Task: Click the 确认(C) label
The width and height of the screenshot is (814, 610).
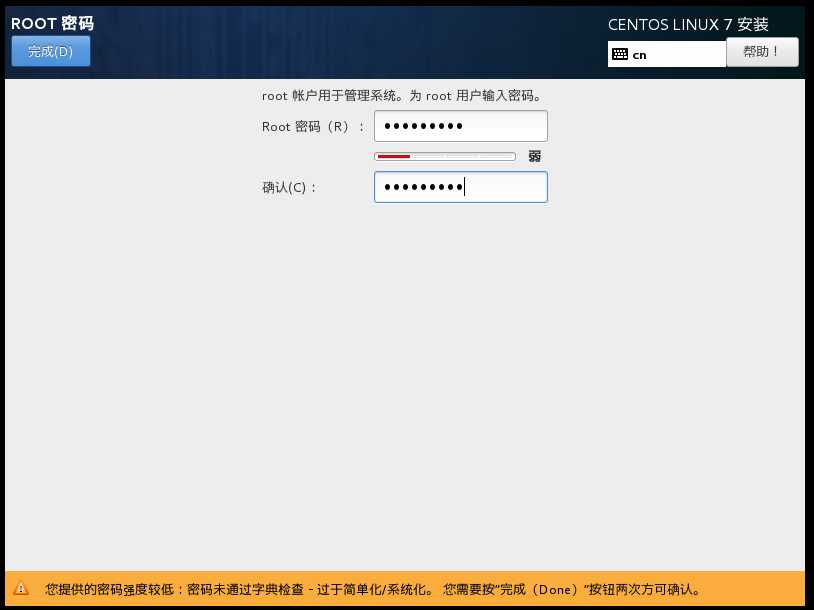Action: tap(289, 187)
